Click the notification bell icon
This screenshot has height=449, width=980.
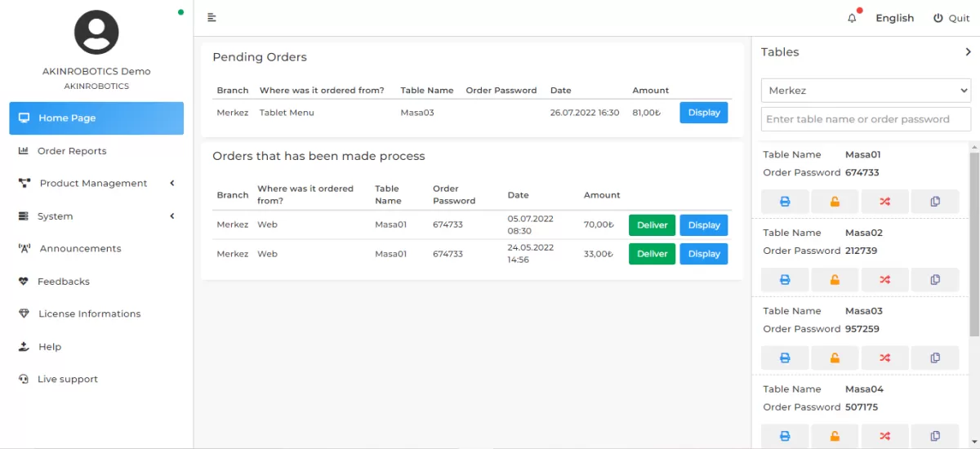coord(853,18)
